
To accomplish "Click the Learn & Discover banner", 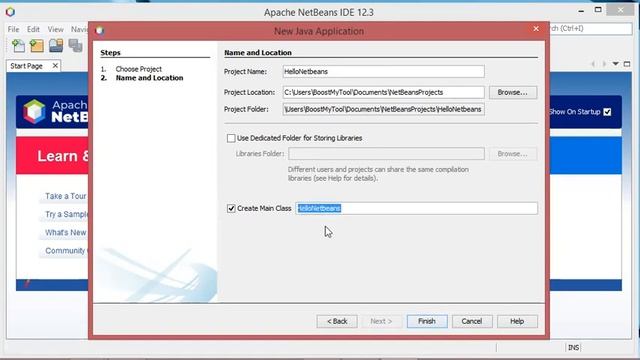I will click(x=52, y=156).
